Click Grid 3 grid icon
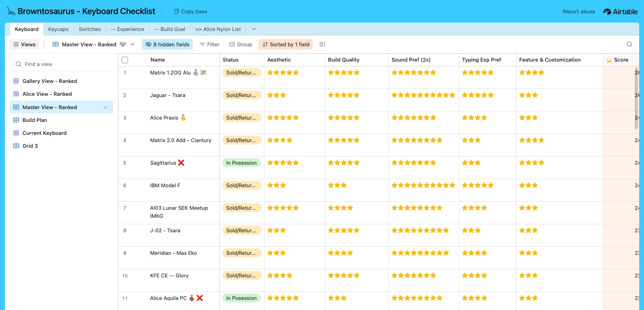 click(x=16, y=146)
